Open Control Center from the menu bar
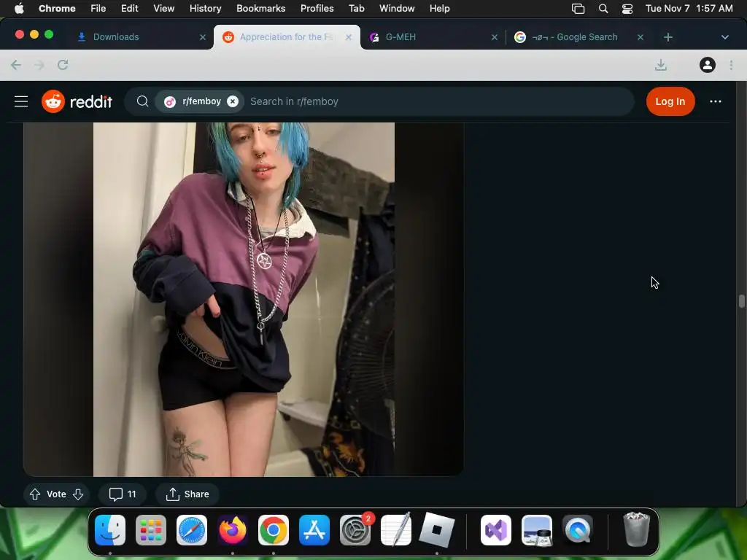Viewport: 747px width, 560px height. click(x=627, y=8)
